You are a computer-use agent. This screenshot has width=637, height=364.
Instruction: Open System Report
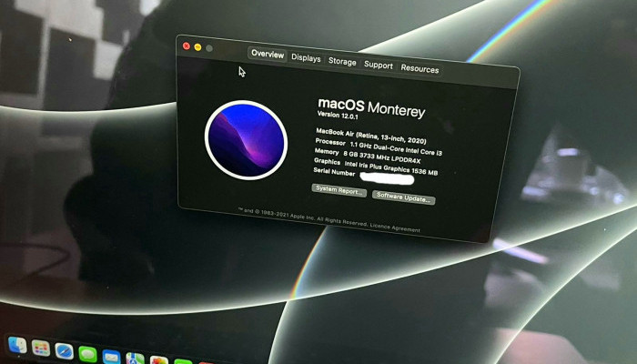coord(339,190)
